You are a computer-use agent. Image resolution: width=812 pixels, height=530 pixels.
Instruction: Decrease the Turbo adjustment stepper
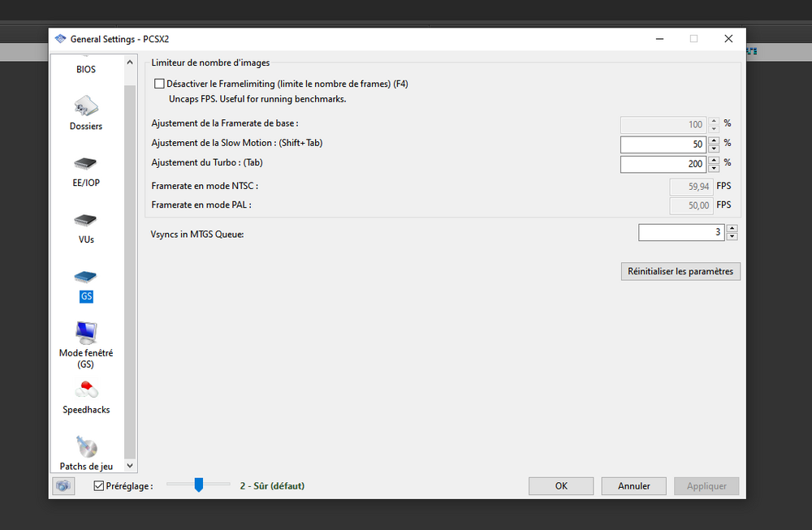pyautogui.click(x=714, y=168)
